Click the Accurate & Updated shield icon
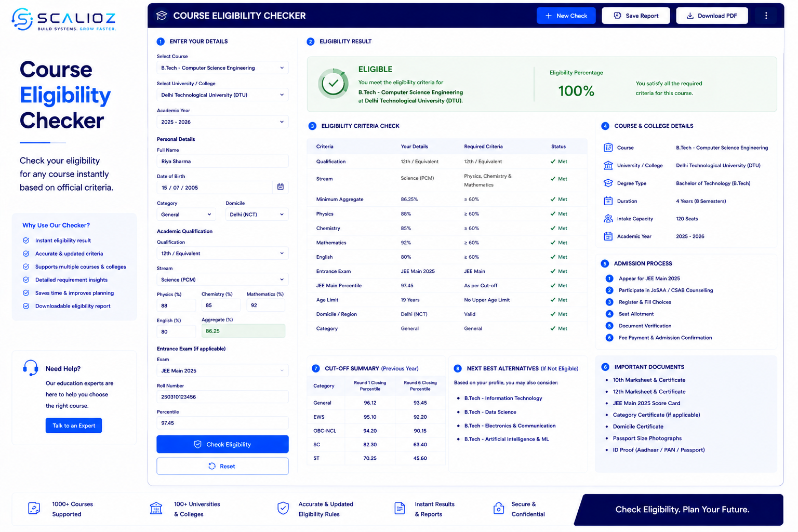Viewport: 798px width, 532px height. (x=283, y=509)
